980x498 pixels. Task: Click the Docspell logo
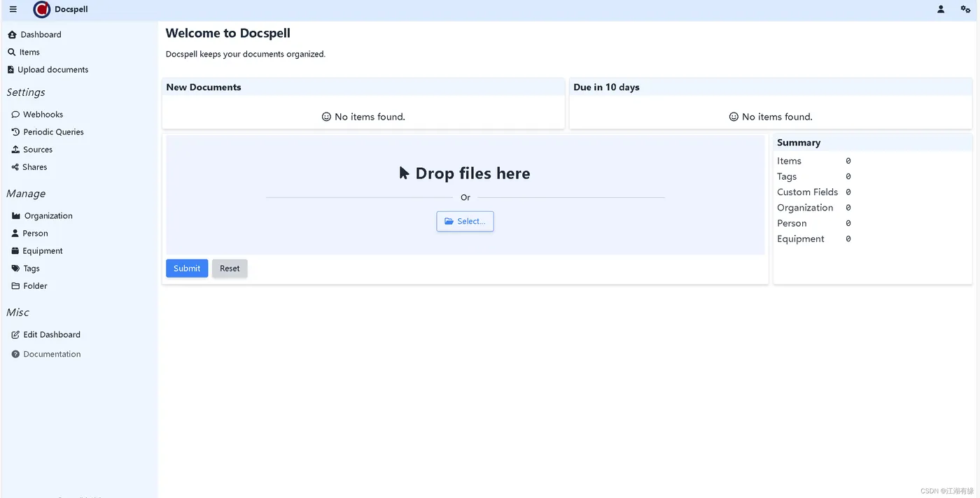click(42, 10)
